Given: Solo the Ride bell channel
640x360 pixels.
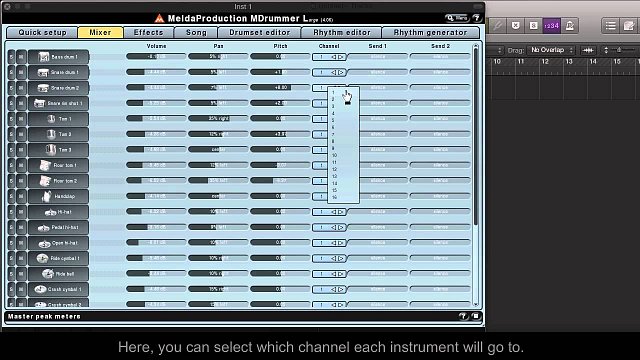Looking at the screenshot, I should pyautogui.click(x=11, y=274).
